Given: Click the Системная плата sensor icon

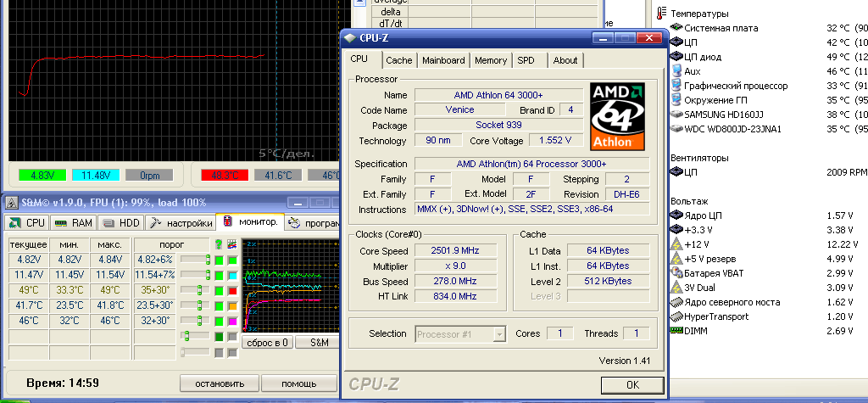Looking at the screenshot, I should (676, 28).
